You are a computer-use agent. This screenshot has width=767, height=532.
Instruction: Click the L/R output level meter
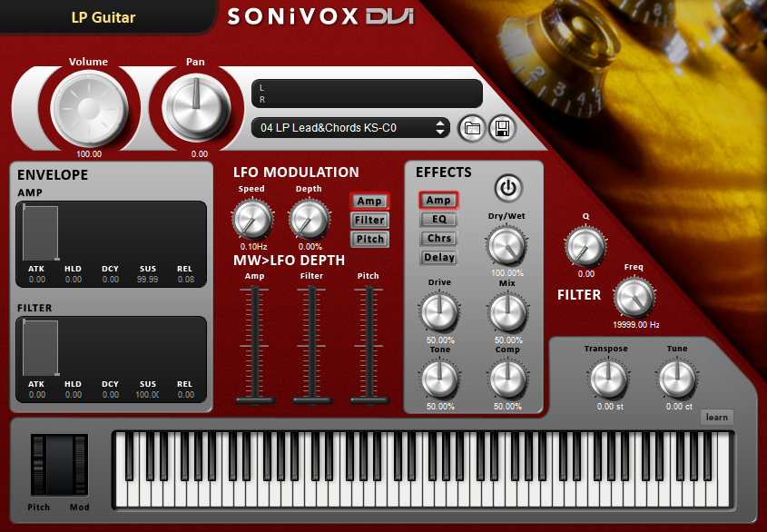[x=367, y=94]
